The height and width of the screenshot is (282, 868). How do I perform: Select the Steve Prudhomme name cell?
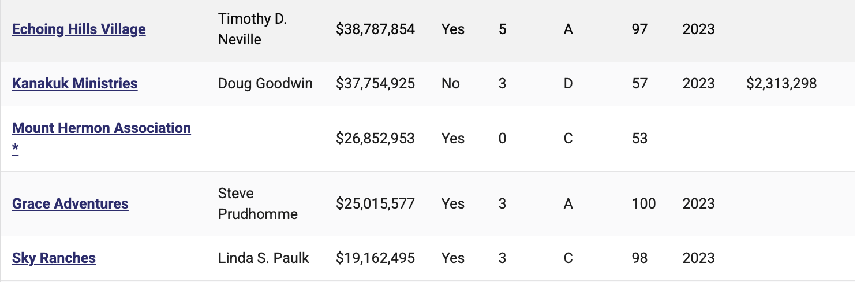258,203
